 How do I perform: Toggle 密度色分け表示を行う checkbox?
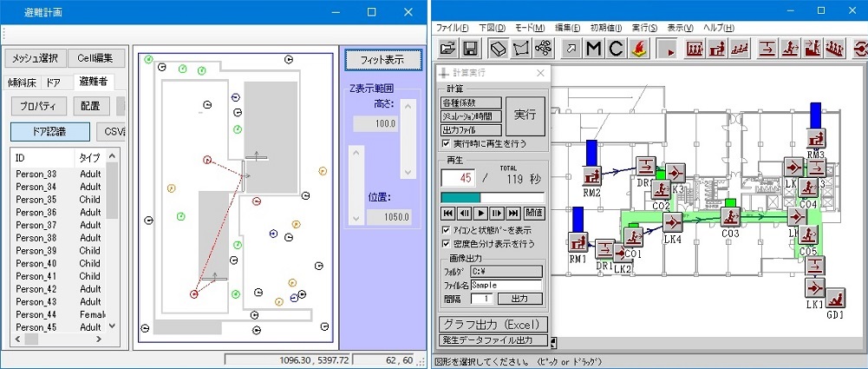[x=447, y=244]
